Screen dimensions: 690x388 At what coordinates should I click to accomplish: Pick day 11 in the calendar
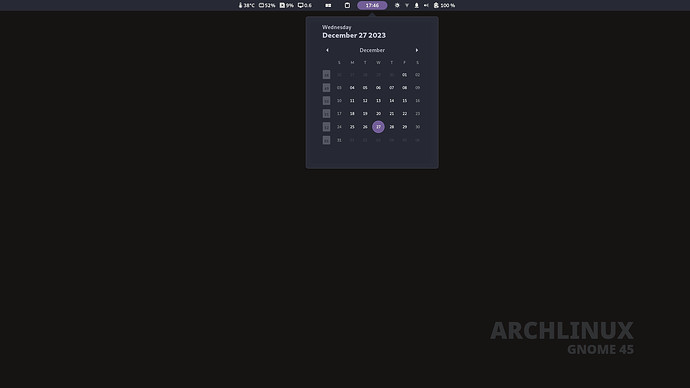click(352, 101)
